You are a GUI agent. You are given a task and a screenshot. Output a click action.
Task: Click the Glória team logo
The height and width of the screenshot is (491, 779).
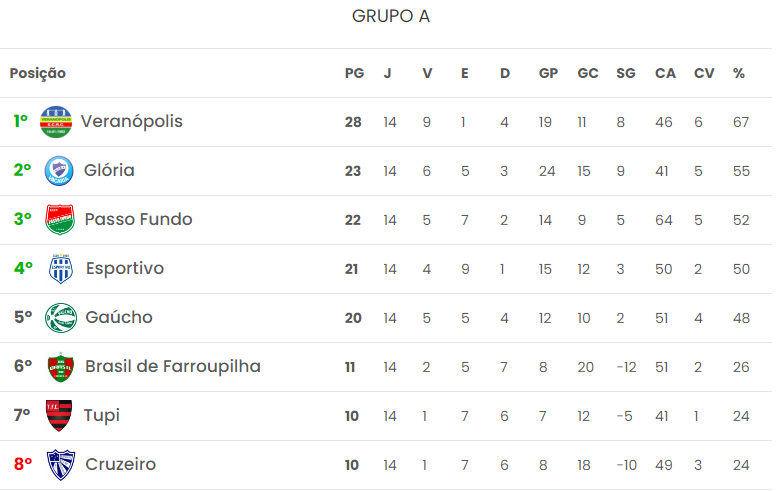point(59,171)
